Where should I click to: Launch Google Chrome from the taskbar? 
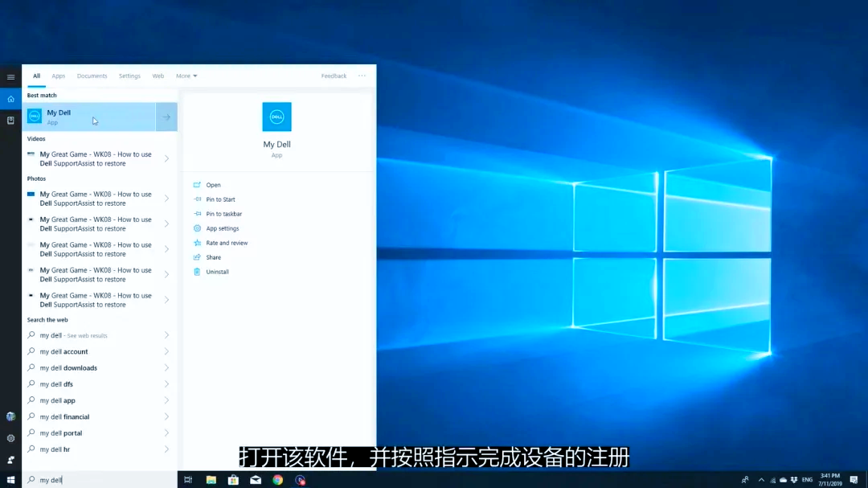click(x=278, y=480)
